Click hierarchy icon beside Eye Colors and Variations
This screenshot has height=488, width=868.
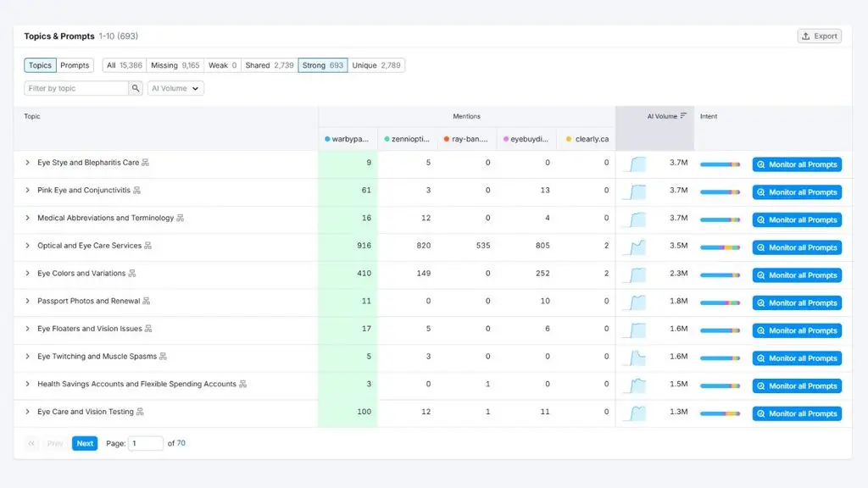(x=131, y=274)
